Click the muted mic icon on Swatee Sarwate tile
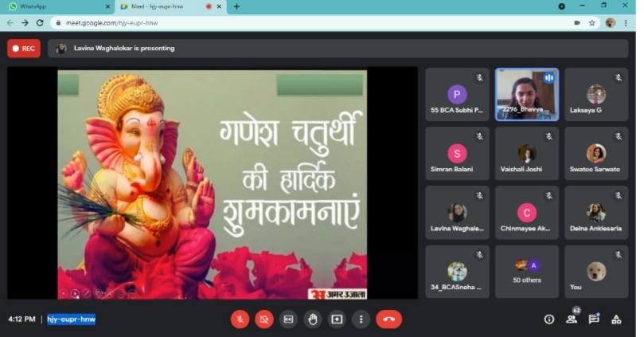644x337 pixels. [x=619, y=136]
